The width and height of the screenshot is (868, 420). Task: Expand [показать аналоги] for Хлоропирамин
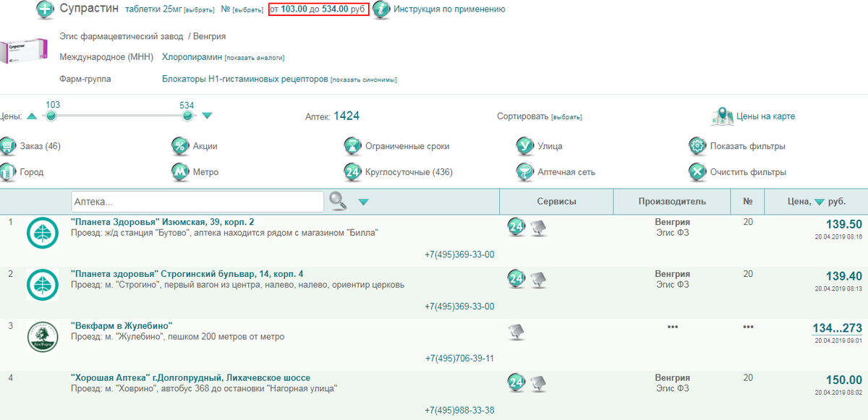(x=254, y=58)
